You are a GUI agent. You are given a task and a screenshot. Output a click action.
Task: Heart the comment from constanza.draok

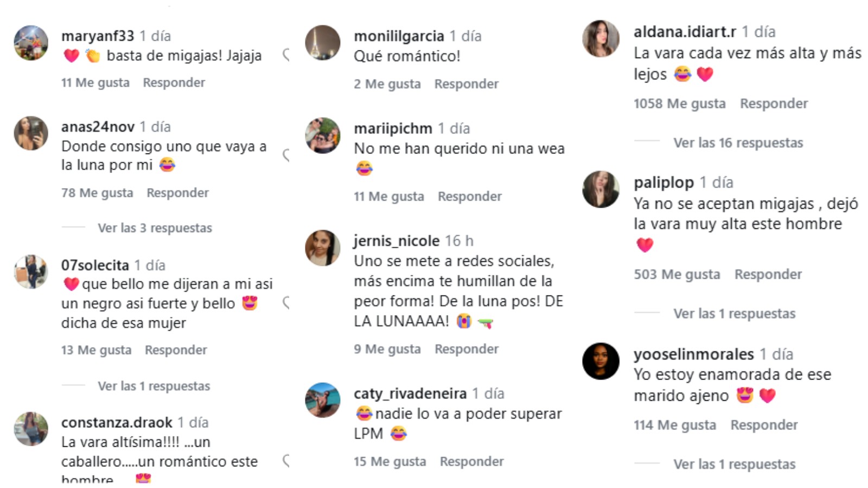point(286,461)
